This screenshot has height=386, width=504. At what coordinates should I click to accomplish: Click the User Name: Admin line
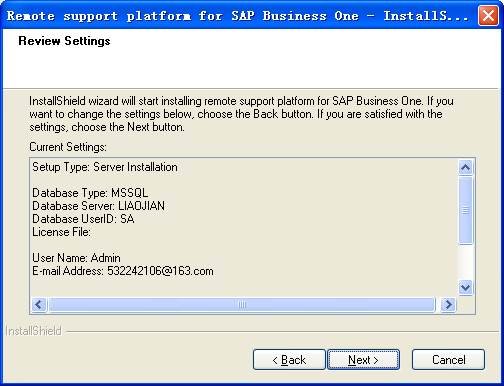[x=76, y=258]
